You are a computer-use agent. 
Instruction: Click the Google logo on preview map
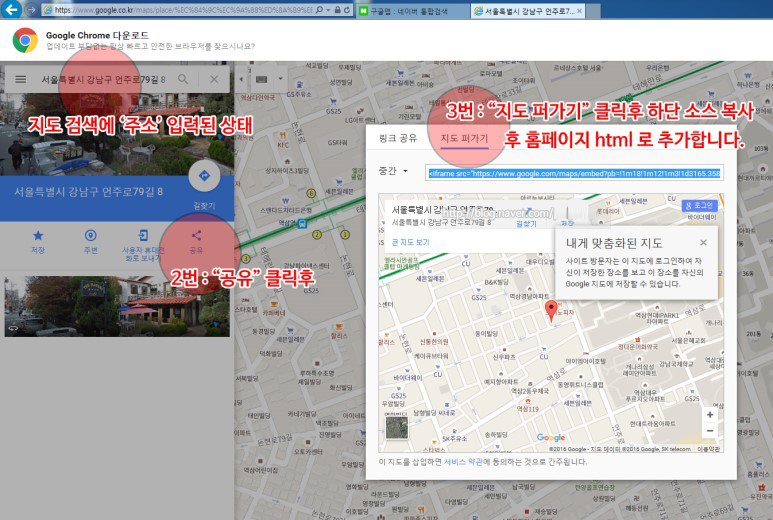click(x=551, y=437)
